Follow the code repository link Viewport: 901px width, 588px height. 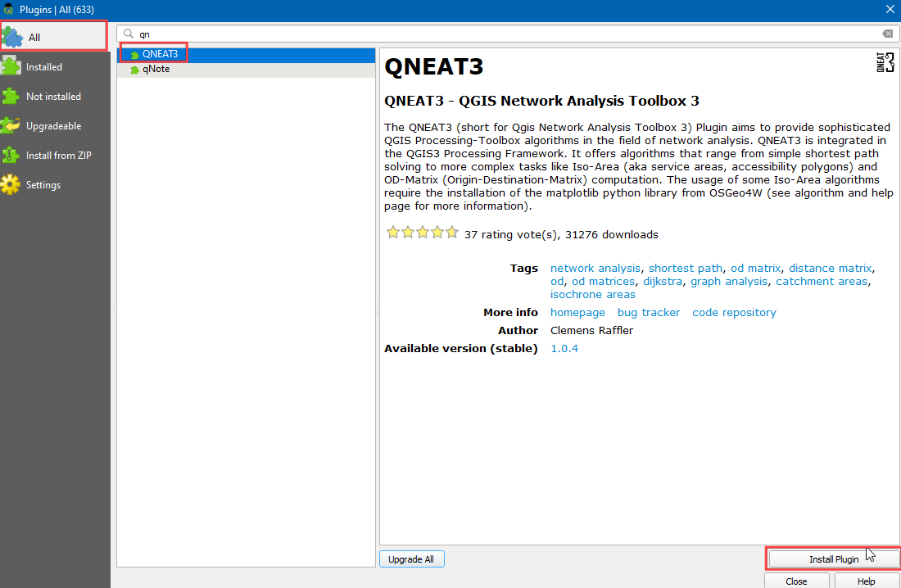(734, 313)
